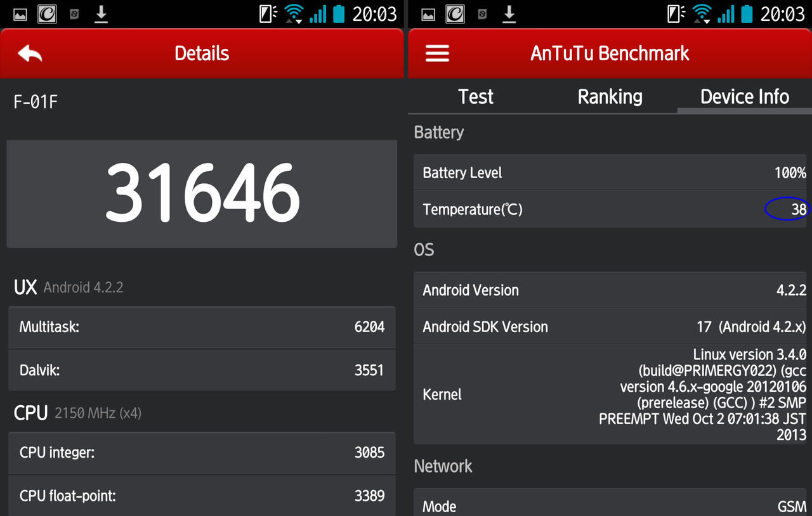This screenshot has width=812, height=516.
Task: Tap the Android Version label
Action: coord(471,290)
